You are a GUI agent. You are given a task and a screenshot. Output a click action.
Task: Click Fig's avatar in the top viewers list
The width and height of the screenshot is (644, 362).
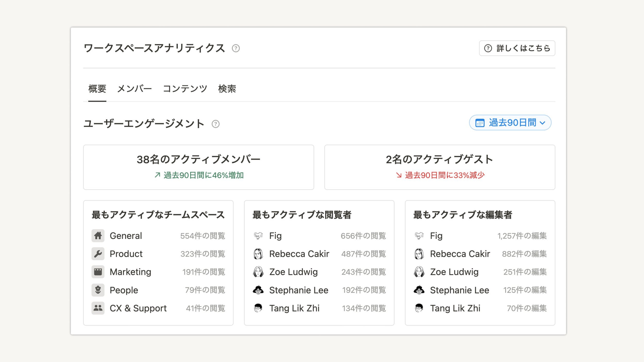(x=258, y=236)
